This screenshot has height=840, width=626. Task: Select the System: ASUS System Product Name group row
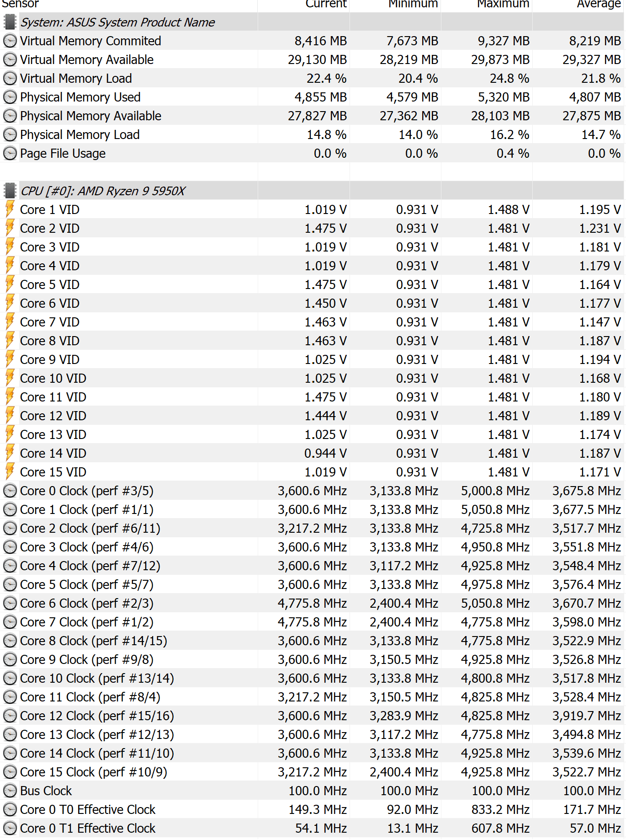point(313,22)
